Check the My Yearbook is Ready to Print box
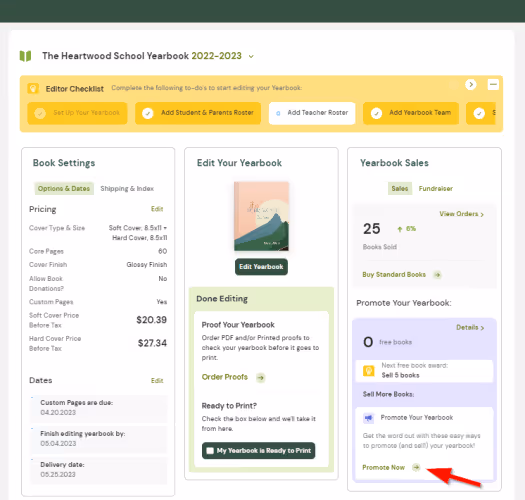 (210, 451)
